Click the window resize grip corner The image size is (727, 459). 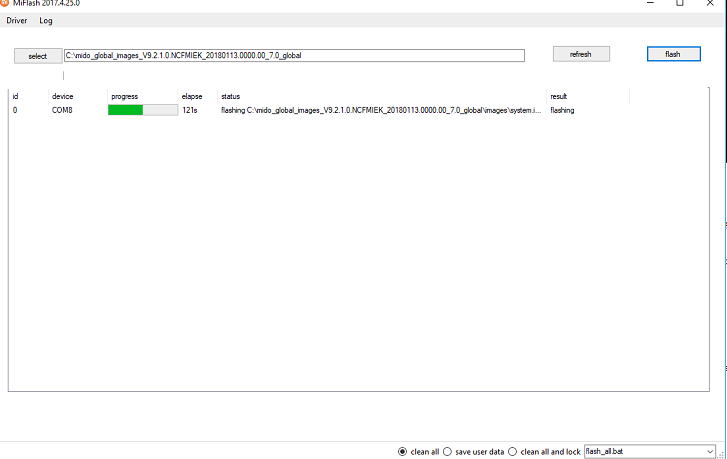pyautogui.click(x=721, y=455)
